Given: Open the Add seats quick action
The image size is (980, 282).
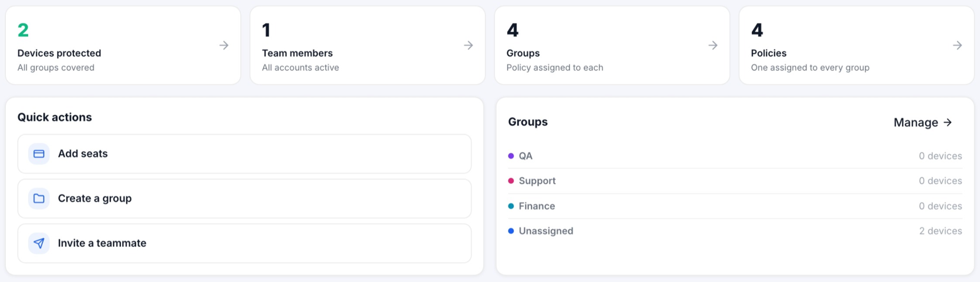Looking at the screenshot, I should pos(244,154).
